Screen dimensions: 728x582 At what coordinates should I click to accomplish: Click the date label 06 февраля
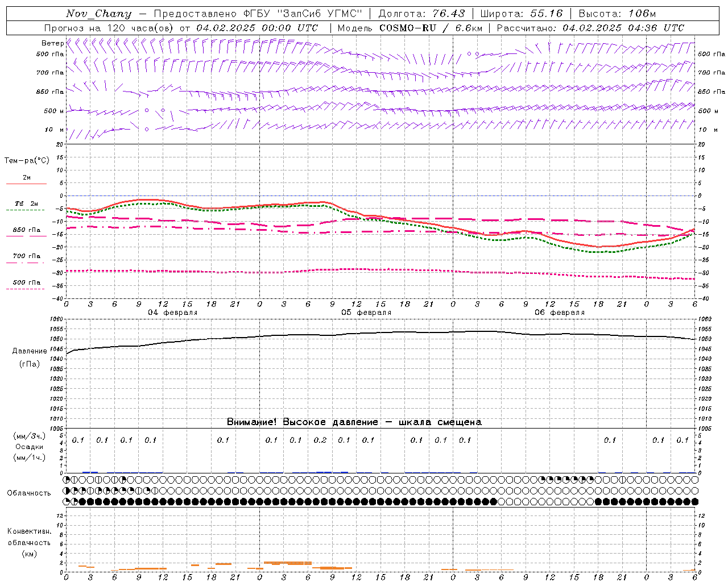[560, 313]
